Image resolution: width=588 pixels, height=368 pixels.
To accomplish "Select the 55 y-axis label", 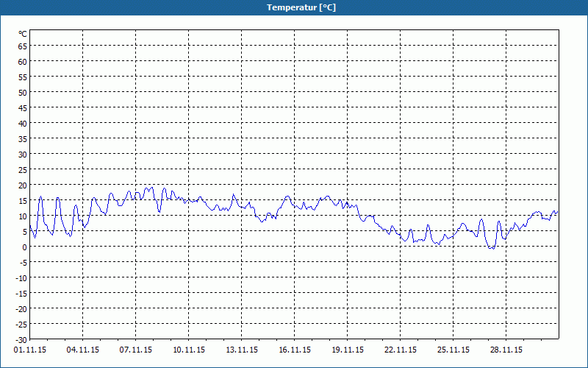I will (x=23, y=77).
